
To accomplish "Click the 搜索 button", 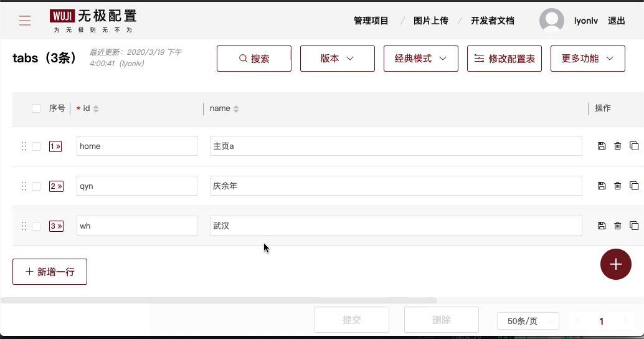I will click(253, 59).
